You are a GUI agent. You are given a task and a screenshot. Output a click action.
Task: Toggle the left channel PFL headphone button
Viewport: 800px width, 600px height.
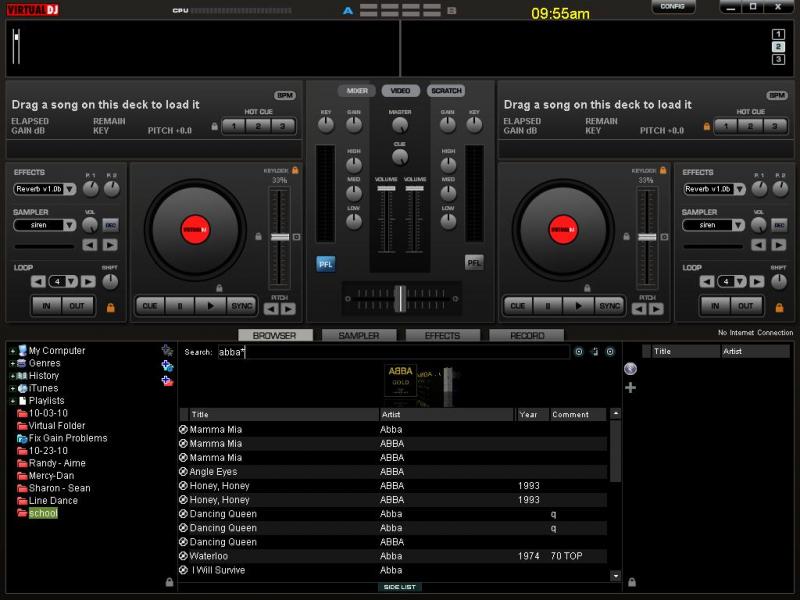point(326,263)
